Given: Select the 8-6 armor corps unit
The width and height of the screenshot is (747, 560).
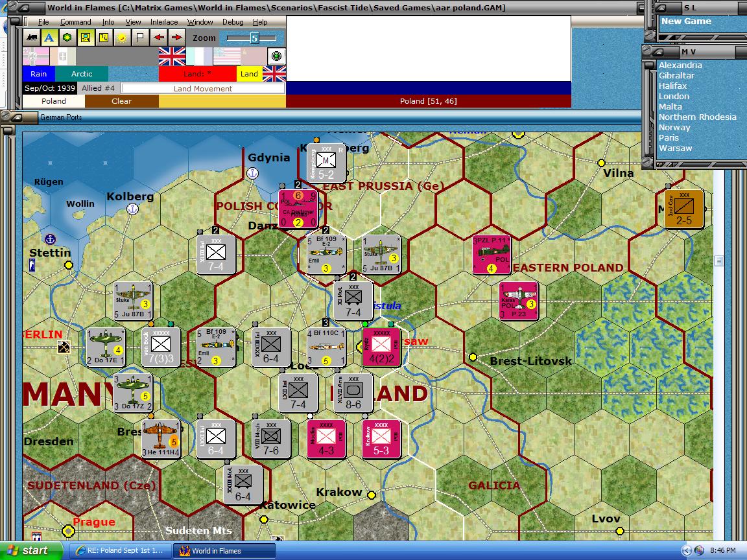Looking at the screenshot, I should [353, 393].
